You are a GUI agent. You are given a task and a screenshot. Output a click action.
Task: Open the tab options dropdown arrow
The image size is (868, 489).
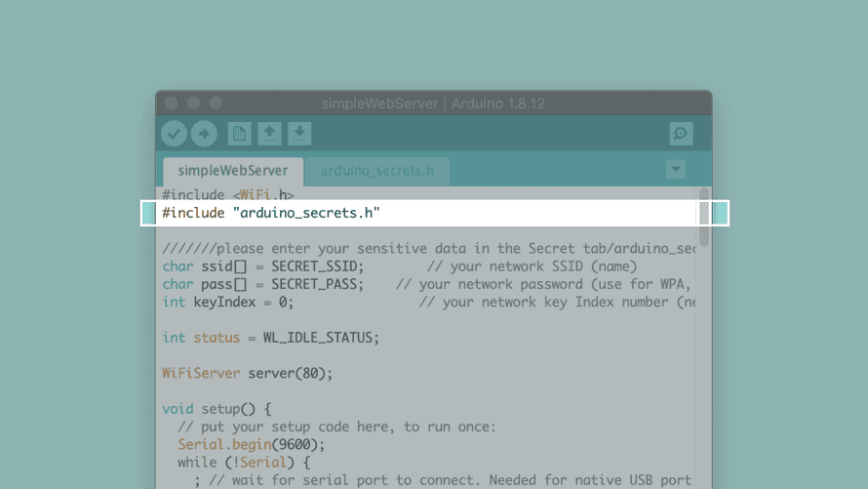675,169
